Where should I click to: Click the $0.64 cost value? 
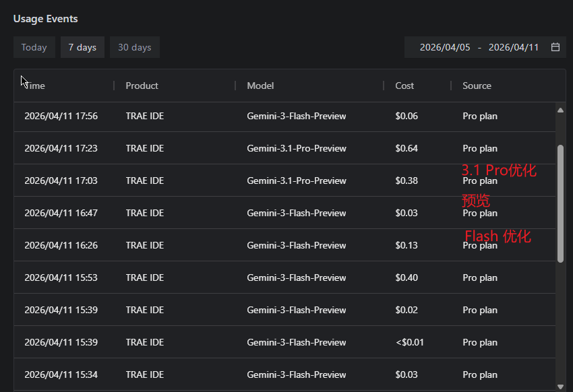406,148
